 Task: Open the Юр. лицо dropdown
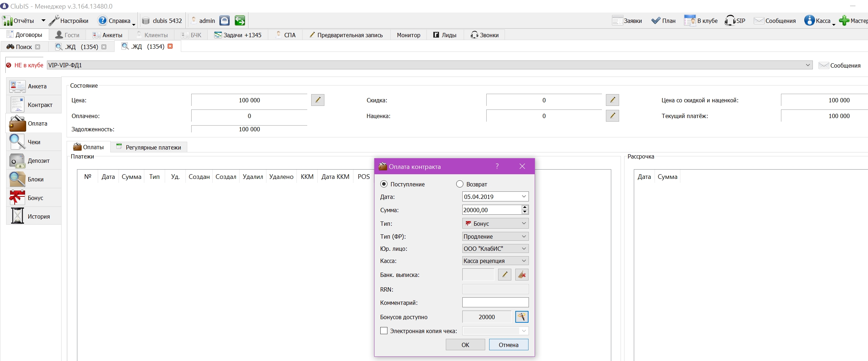[495, 249]
